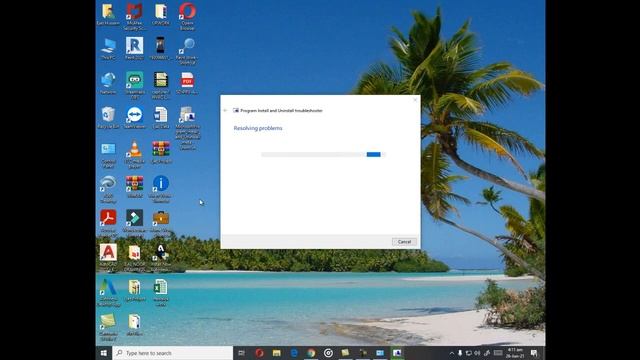Viewport: 640px width, 360px height.
Task: Open Google Chrome from the taskbar
Action: 311,353
